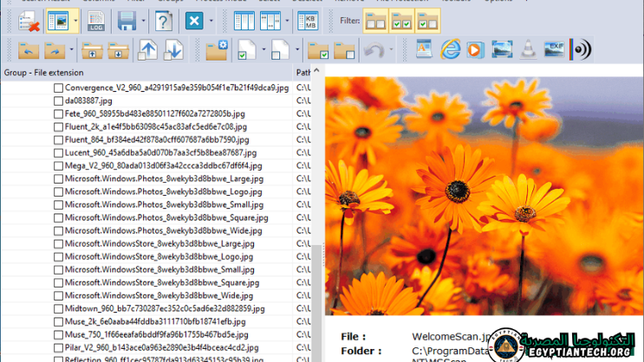644x362 pixels.
Task: Open dropdown next to blue X icon
Action: 212,20
